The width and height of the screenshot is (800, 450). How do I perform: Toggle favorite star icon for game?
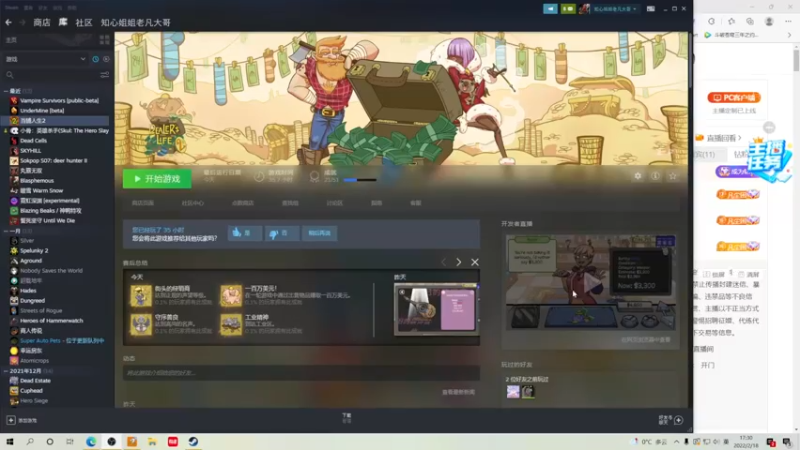pos(672,176)
